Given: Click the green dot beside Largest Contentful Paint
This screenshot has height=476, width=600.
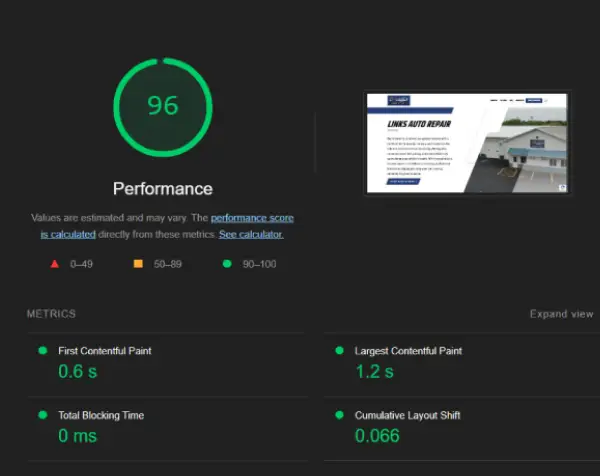Looking at the screenshot, I should tap(340, 351).
